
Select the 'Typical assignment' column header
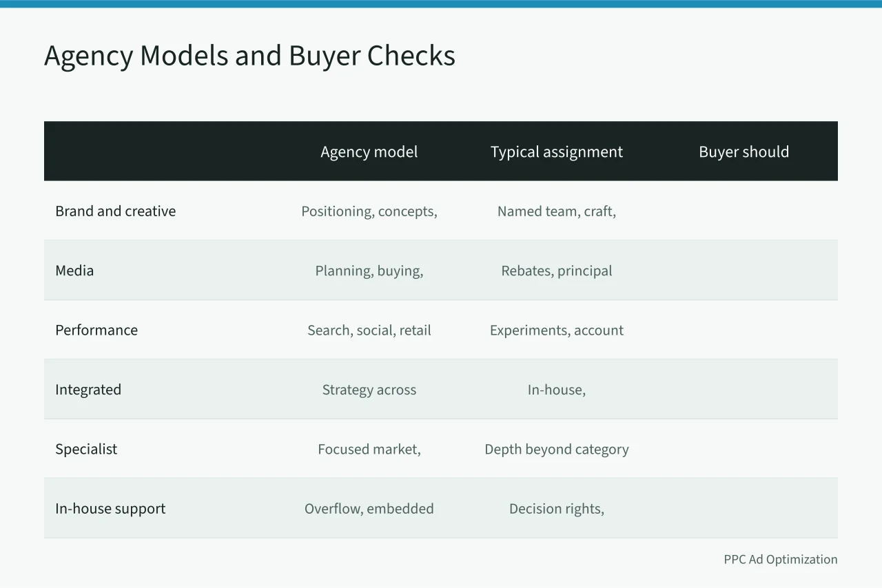(x=557, y=152)
